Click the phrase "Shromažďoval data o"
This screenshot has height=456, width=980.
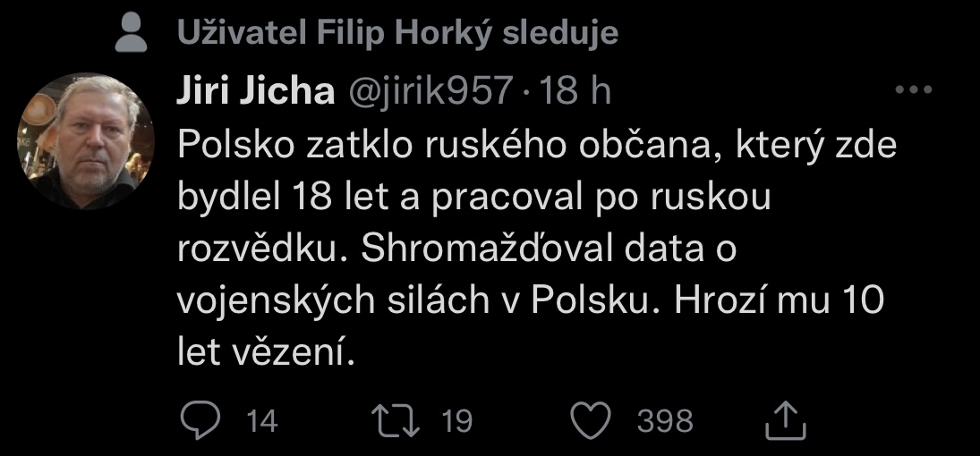[x=548, y=251]
